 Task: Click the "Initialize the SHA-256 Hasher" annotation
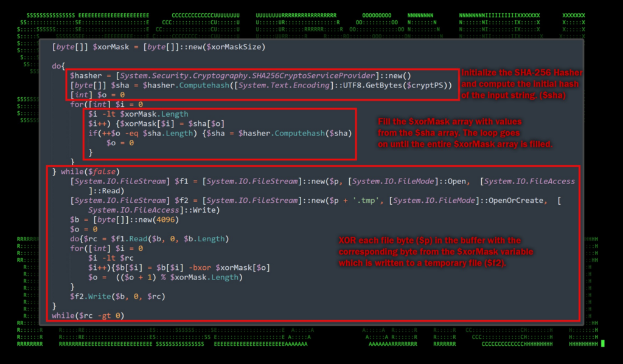[x=521, y=73]
